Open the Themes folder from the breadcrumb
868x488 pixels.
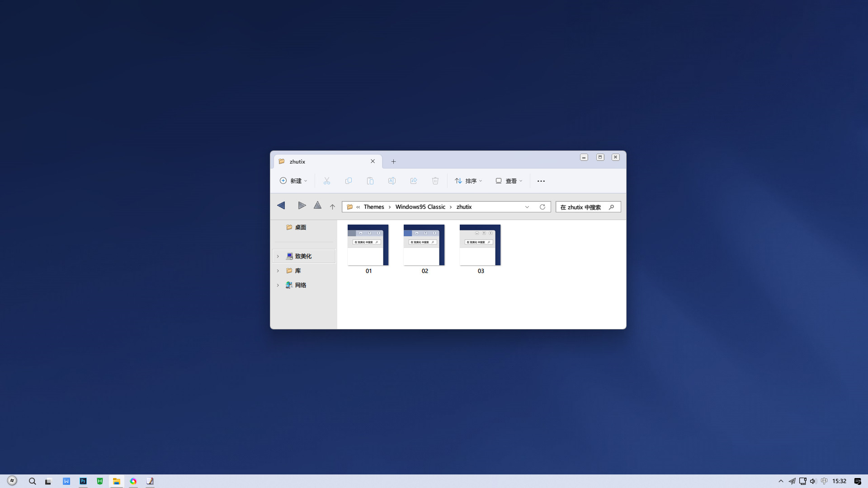374,206
